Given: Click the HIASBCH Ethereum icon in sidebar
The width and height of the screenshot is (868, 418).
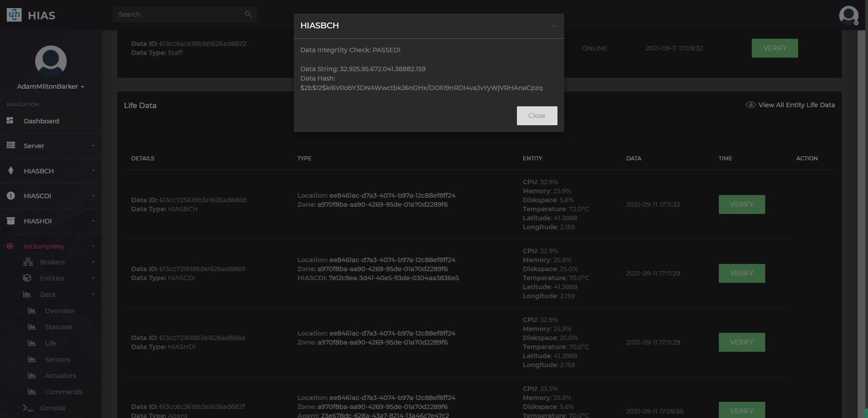Looking at the screenshot, I should [11, 171].
